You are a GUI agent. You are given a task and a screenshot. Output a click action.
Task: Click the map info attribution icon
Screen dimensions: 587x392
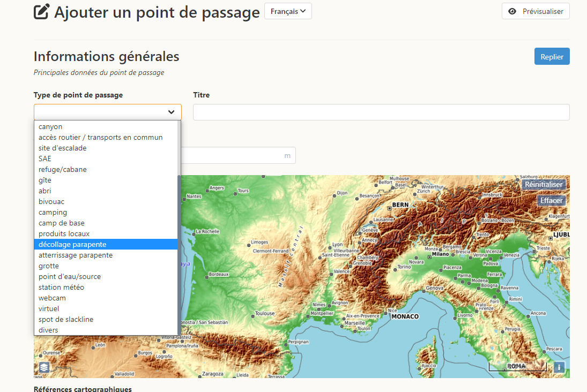[x=559, y=367]
